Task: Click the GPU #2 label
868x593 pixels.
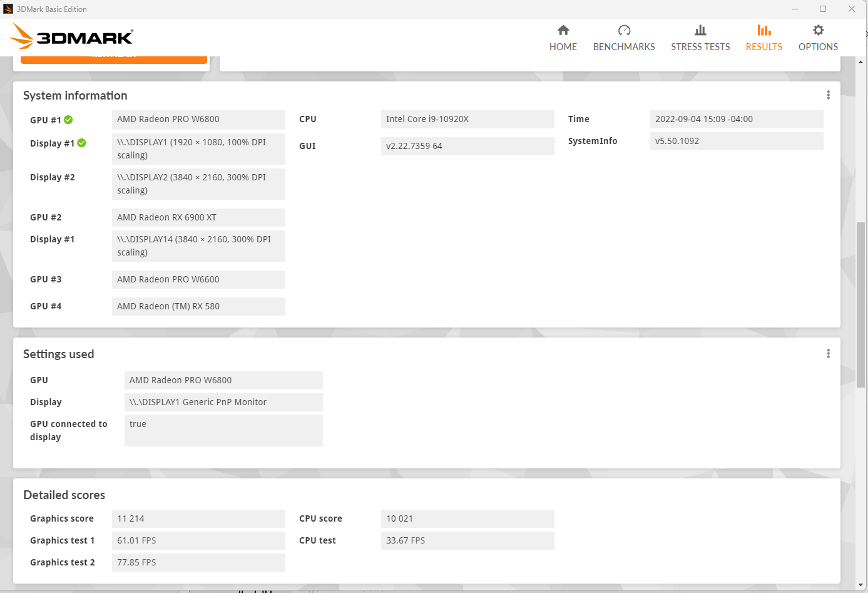Action: [46, 217]
